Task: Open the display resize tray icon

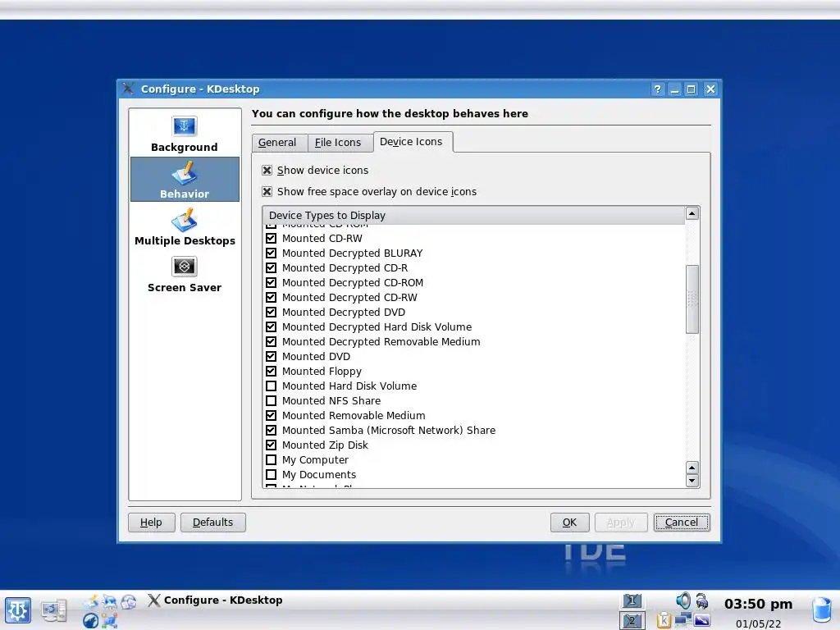Action: pyautogui.click(x=702, y=620)
